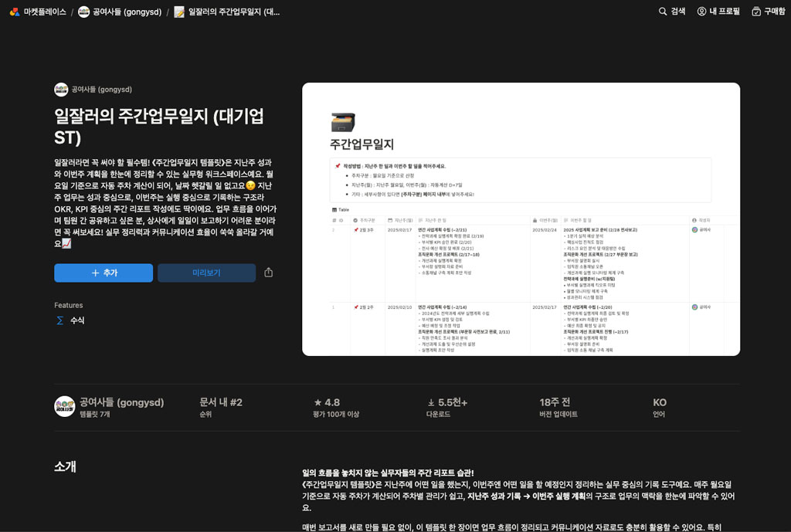Screen dimensions: 791x532
Task: Open the 구매함 purchases icon
Action: tap(755, 12)
